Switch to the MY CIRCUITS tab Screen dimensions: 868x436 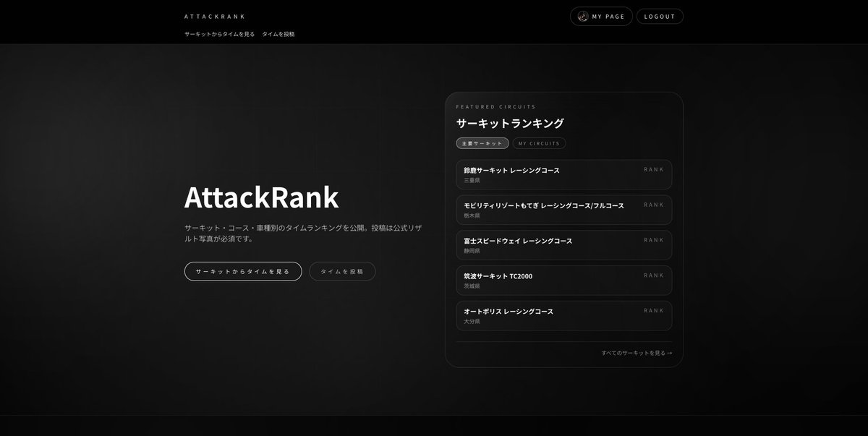click(x=540, y=143)
